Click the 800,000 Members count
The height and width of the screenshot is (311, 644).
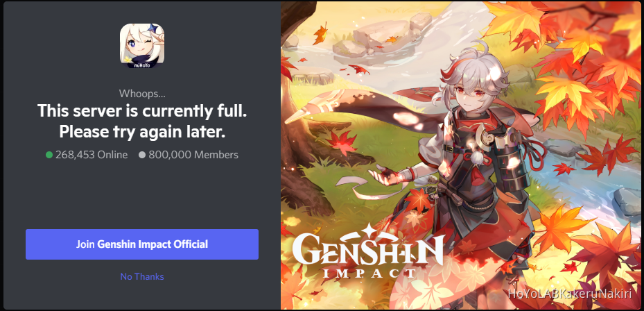[193, 155]
